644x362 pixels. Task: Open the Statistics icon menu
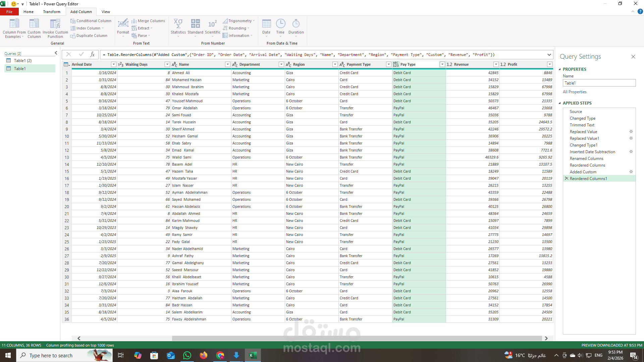pyautogui.click(x=178, y=24)
